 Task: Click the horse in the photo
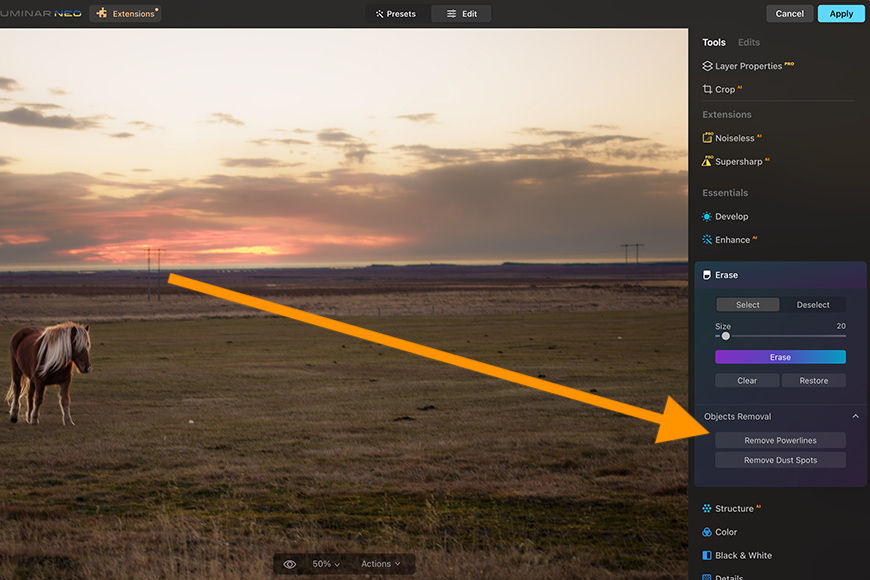[x=48, y=372]
